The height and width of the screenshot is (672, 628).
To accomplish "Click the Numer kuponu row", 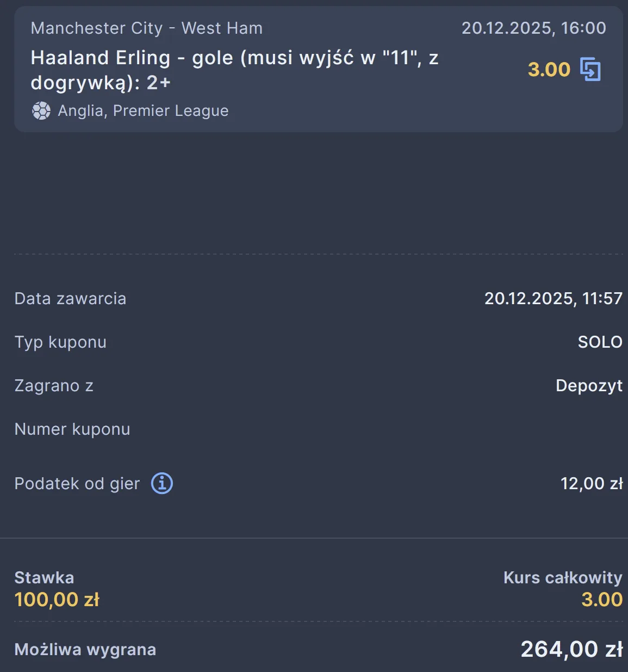I will [72, 429].
